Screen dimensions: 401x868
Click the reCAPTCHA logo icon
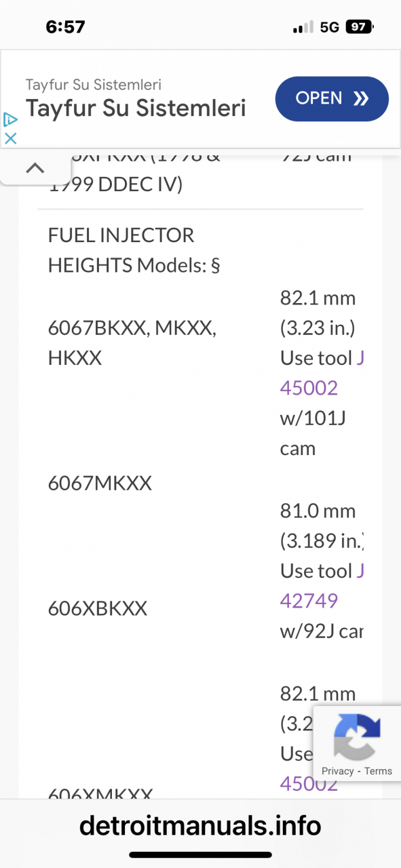pos(356,736)
